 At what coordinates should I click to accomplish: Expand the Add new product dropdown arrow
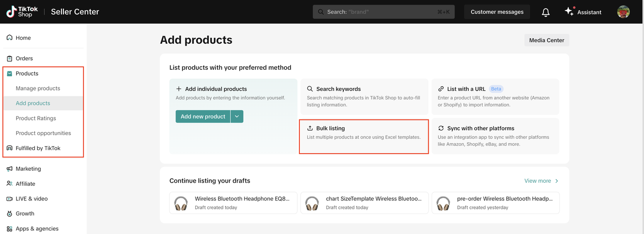237,116
